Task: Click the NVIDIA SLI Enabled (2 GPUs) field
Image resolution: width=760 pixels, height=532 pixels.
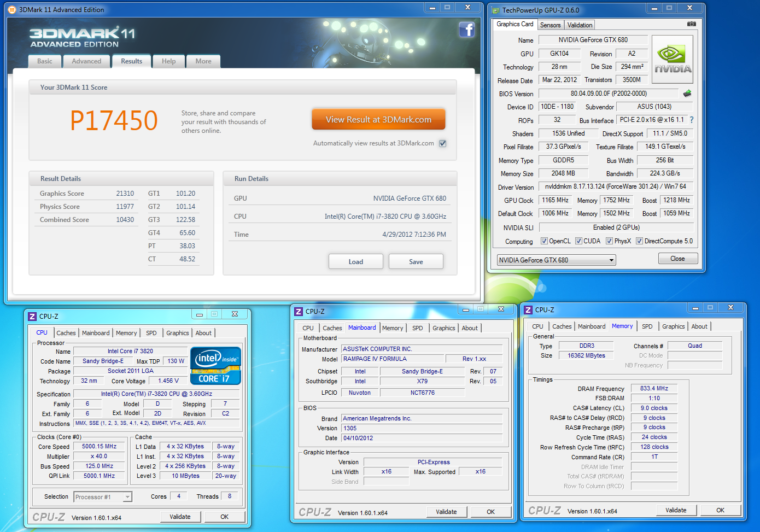Action: pyautogui.click(x=616, y=227)
